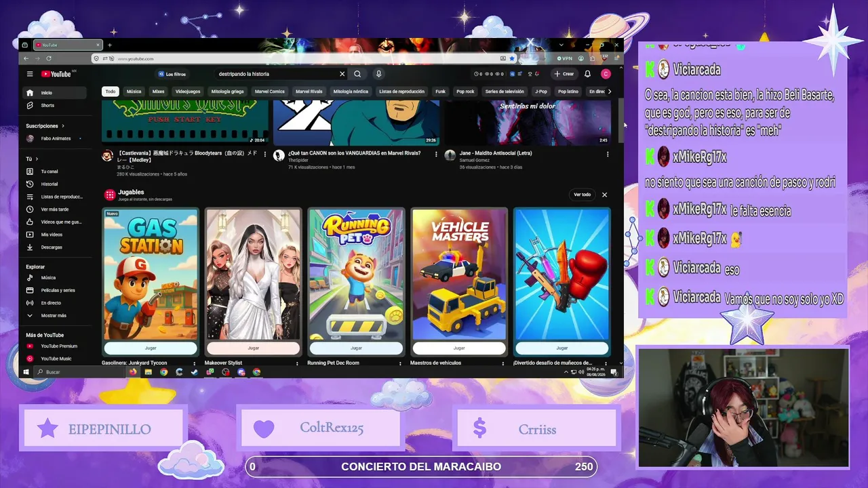Select the Mixes filter chip

pyautogui.click(x=158, y=91)
